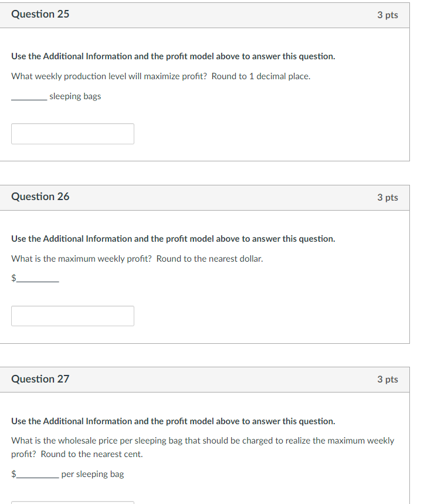Select the Question 25 header
The width and height of the screenshot is (434, 504).
tap(40, 14)
